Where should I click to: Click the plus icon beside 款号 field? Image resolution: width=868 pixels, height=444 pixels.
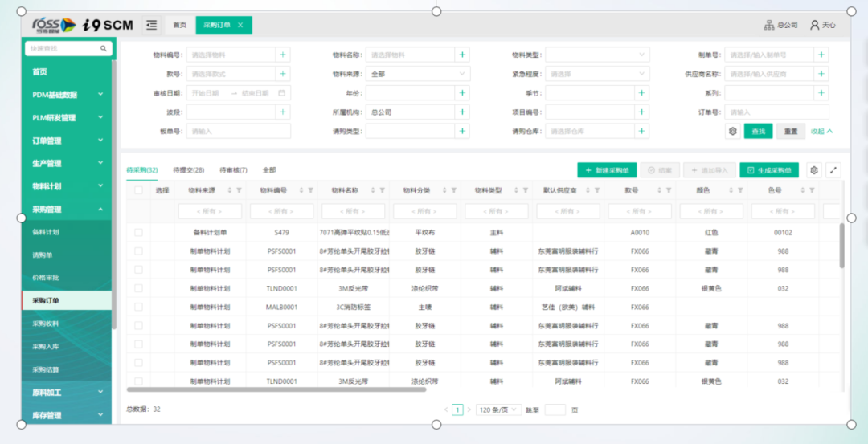pyautogui.click(x=283, y=74)
